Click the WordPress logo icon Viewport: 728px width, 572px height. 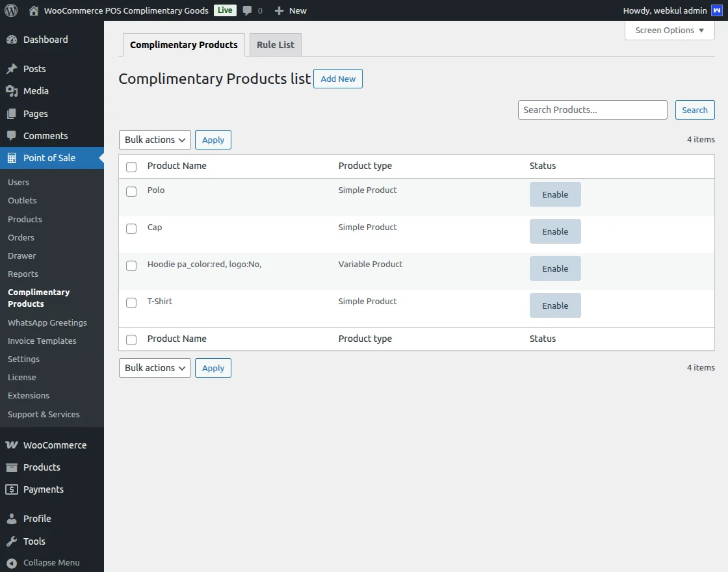tap(11, 10)
